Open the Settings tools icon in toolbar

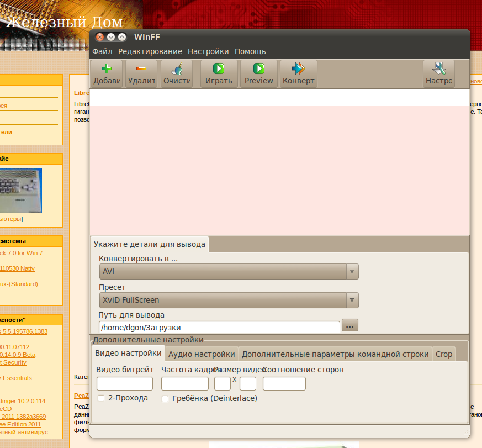pyautogui.click(x=439, y=69)
